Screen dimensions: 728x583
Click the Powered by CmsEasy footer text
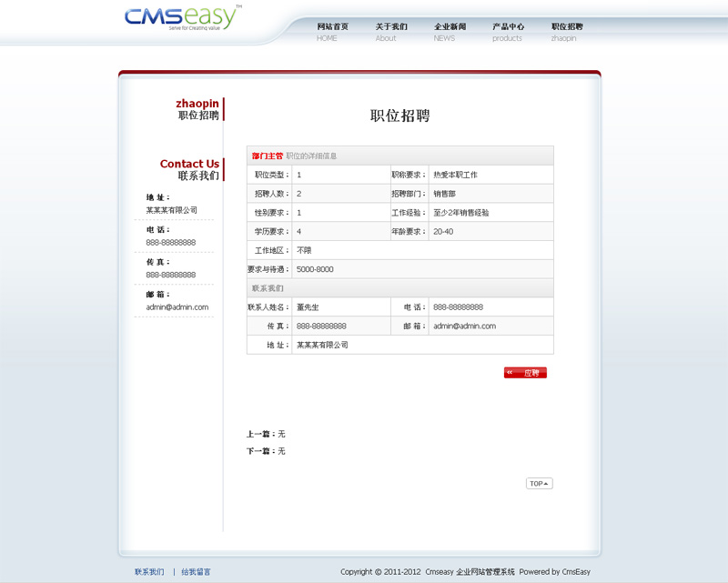[554, 572]
